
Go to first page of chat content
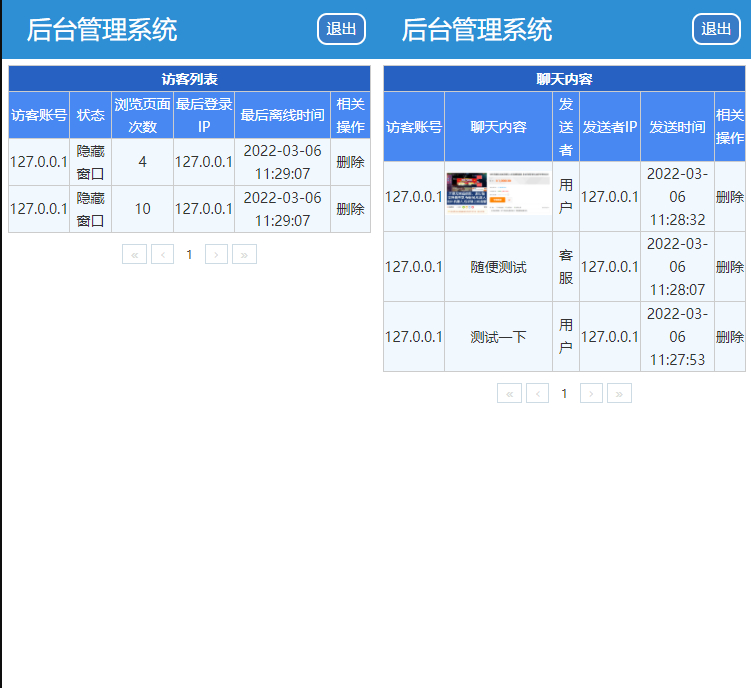(509, 393)
